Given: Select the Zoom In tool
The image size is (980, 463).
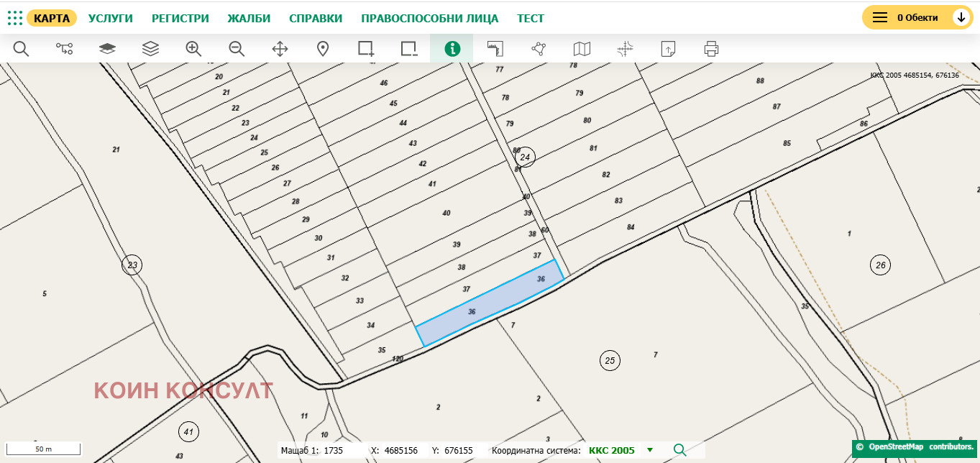Looking at the screenshot, I should coord(193,49).
